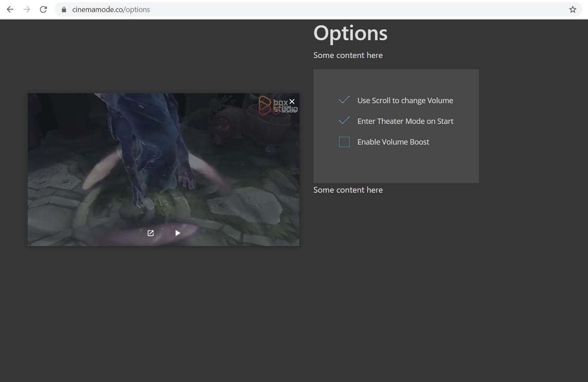Click 'Some content here' above the options panel
This screenshot has height=382, width=588.
pos(348,56)
